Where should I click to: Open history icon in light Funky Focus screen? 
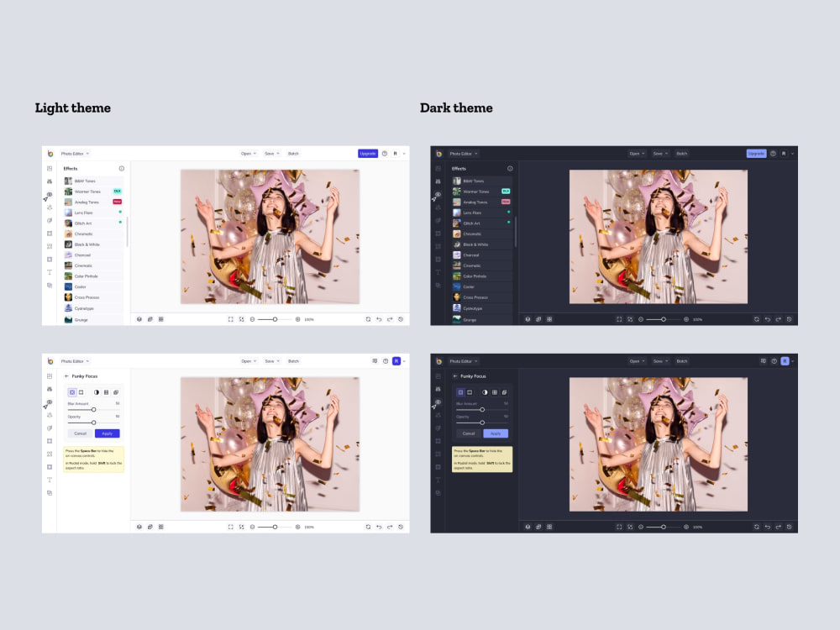pos(401,527)
